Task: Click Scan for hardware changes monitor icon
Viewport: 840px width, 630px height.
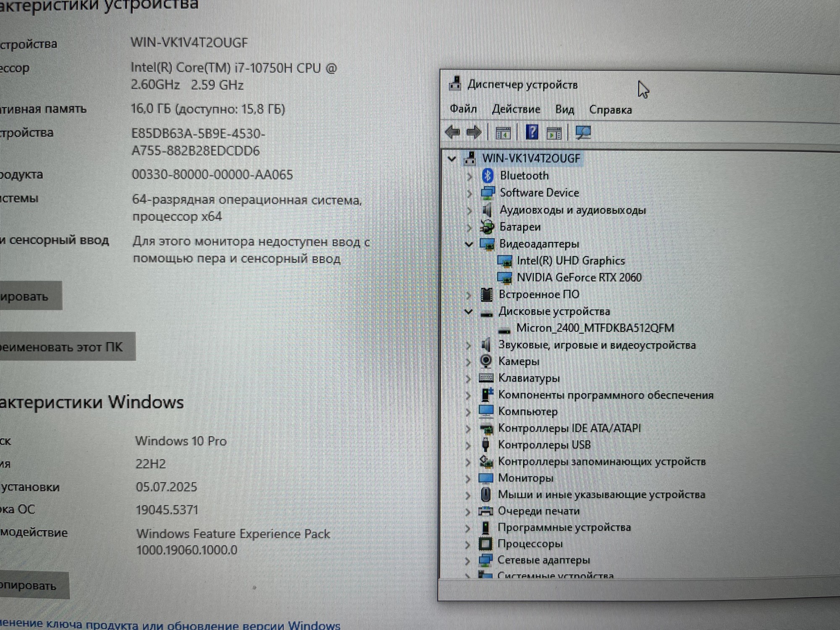Action: click(583, 133)
